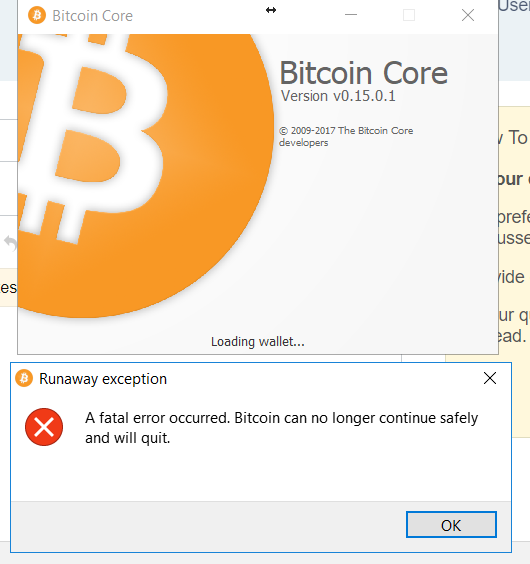The width and height of the screenshot is (530, 564).
Task: Click the grey footer bar beside OK
Action: point(209,525)
